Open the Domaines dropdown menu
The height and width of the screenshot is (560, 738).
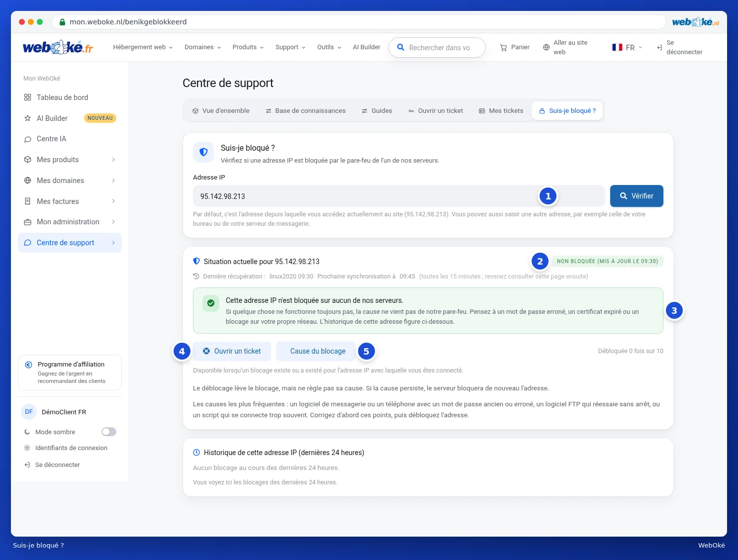click(202, 47)
